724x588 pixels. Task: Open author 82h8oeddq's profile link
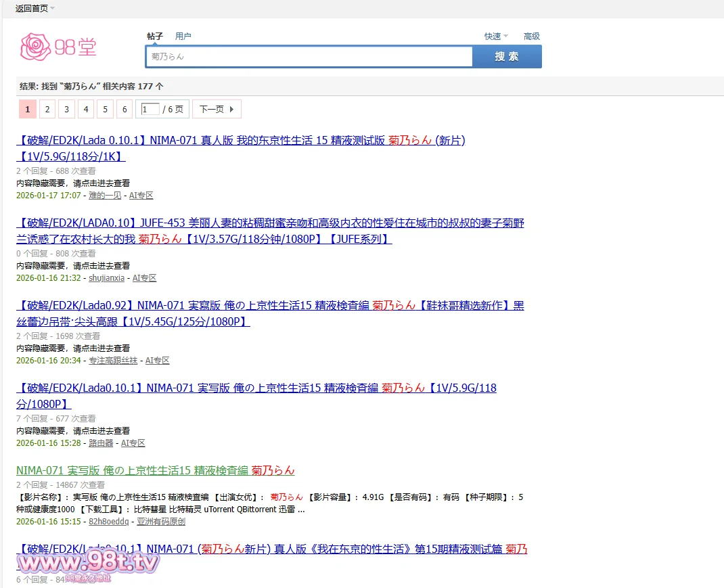(x=108, y=522)
